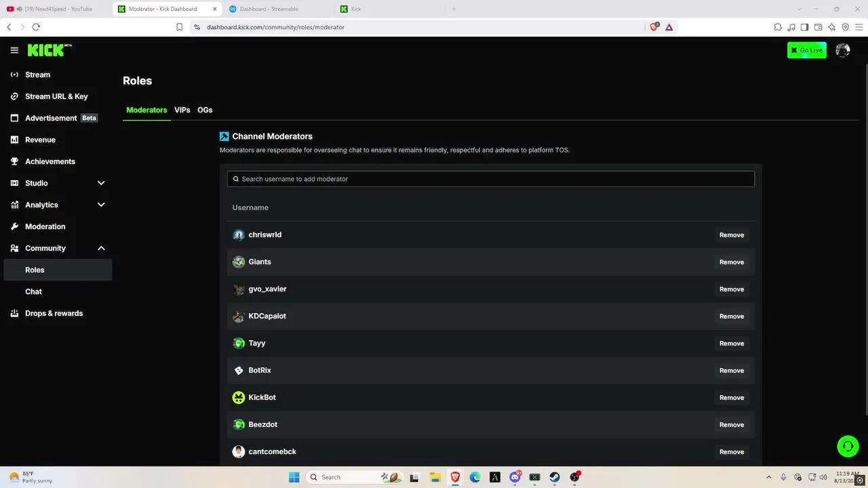Collapse the Community sidebar section

(101, 248)
